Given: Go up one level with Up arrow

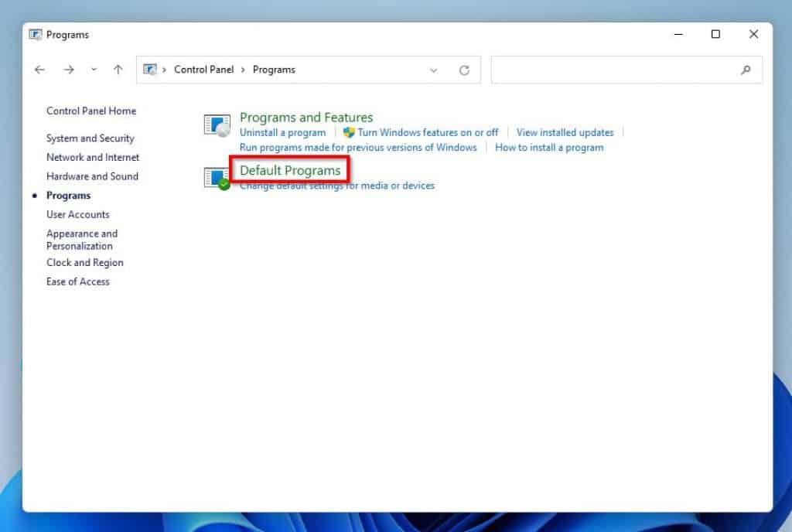Looking at the screenshot, I should 118,70.
